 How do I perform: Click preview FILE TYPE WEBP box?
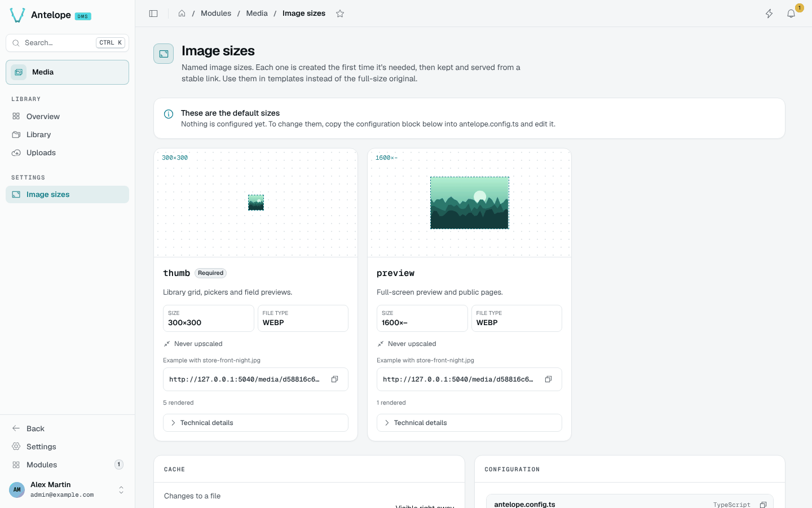[x=517, y=318]
